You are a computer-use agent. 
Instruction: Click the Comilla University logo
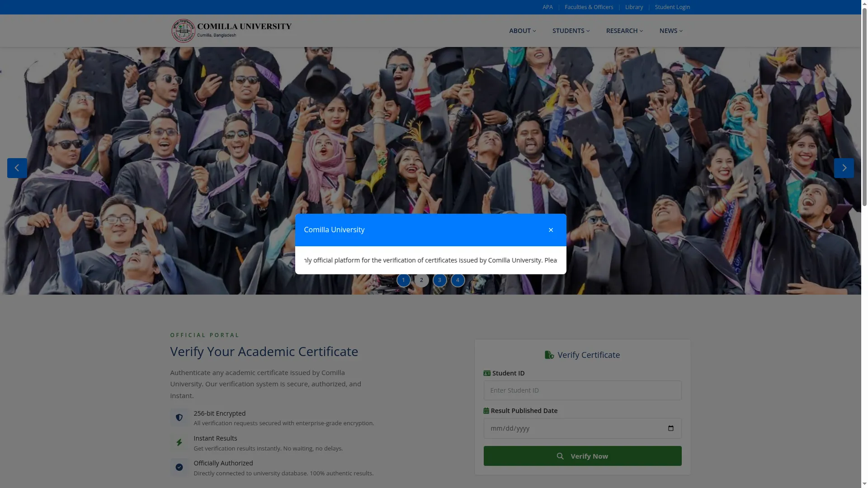click(231, 31)
